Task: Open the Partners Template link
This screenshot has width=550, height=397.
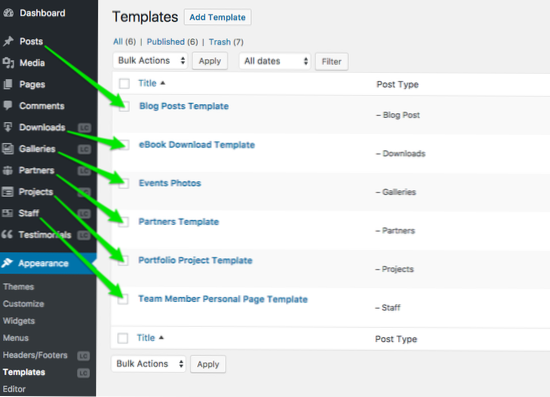Action: pyautogui.click(x=179, y=222)
